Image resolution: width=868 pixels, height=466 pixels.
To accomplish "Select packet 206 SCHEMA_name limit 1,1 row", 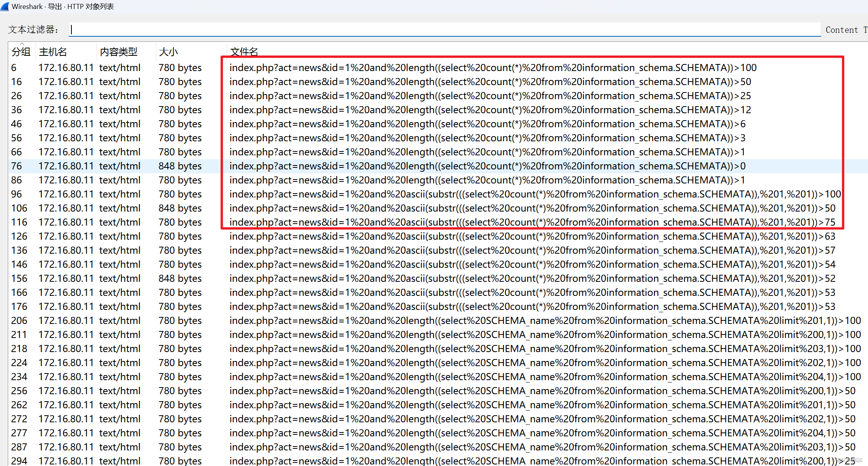I will (x=438, y=320).
